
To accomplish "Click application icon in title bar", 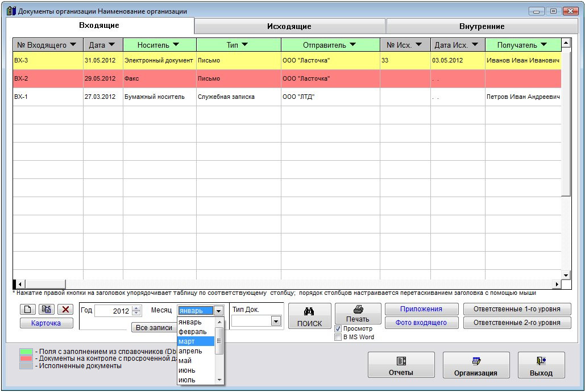I will [11, 11].
